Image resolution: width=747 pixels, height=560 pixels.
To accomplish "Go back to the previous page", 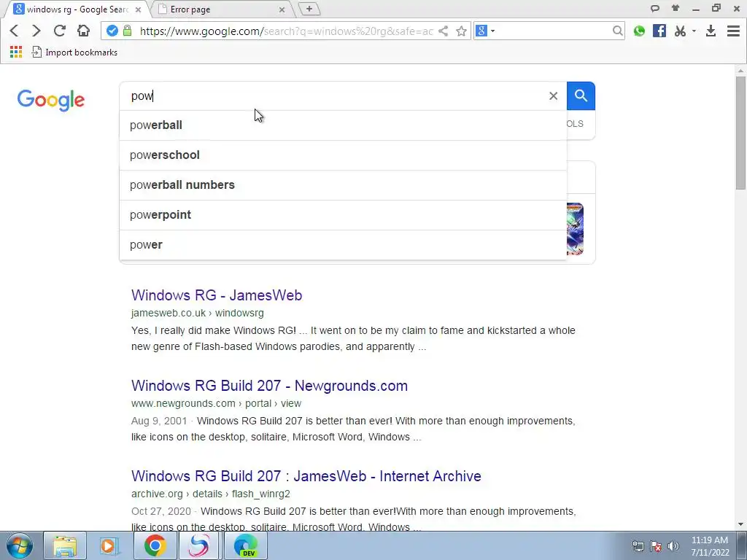I will point(14,31).
